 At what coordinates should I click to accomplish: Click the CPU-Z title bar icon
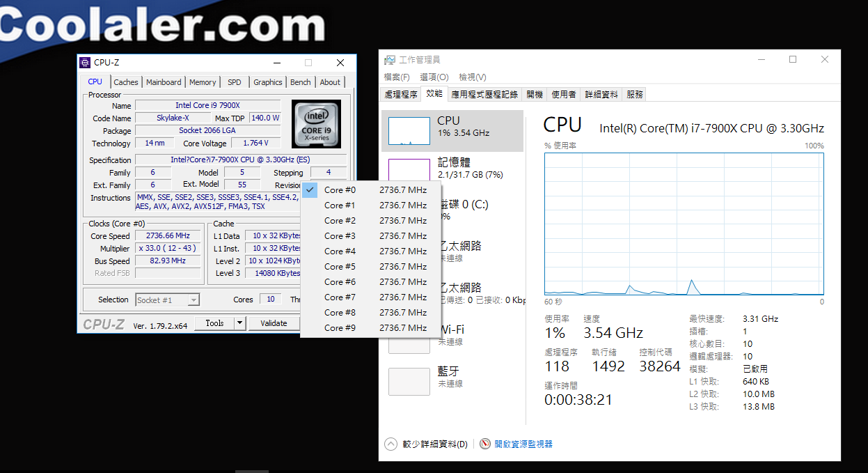pyautogui.click(x=85, y=63)
